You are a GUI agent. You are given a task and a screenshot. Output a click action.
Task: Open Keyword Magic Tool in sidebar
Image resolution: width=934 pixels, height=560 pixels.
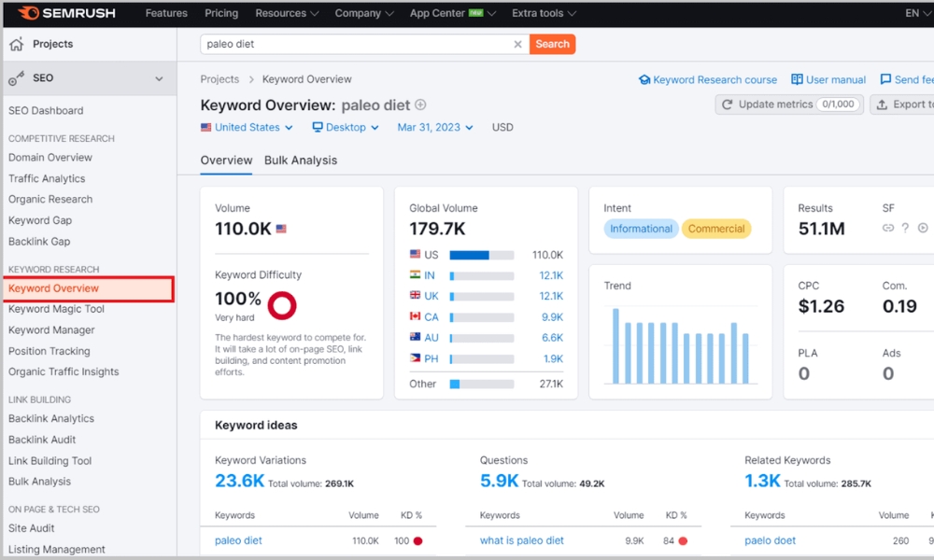[x=56, y=309]
